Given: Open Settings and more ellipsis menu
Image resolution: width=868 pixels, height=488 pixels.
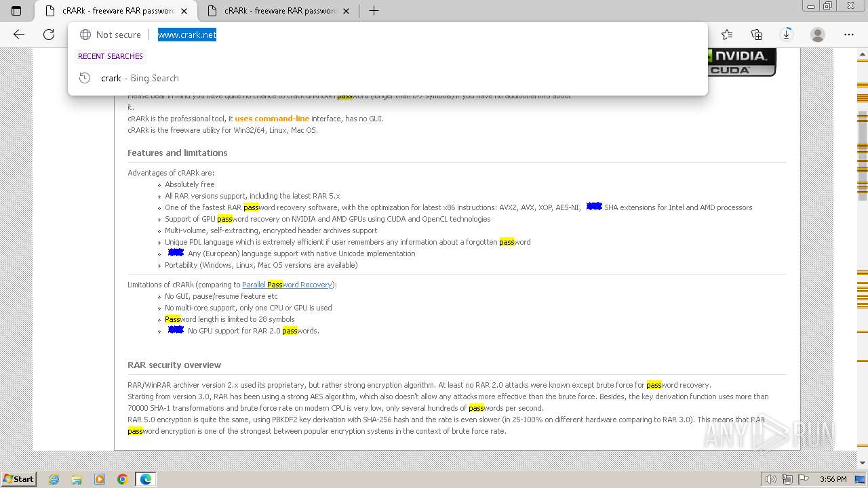Looking at the screenshot, I should (848, 35).
